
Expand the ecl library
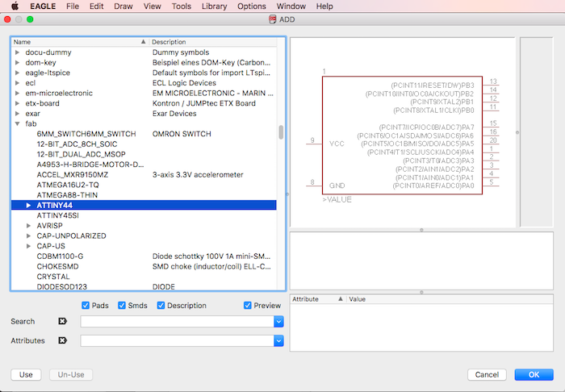pyautogui.click(x=17, y=83)
